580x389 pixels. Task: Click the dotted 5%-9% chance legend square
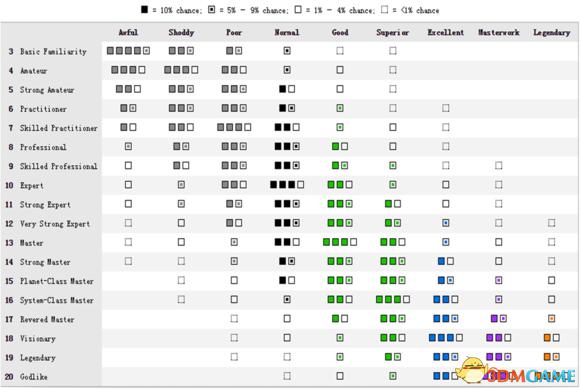tap(211, 9)
